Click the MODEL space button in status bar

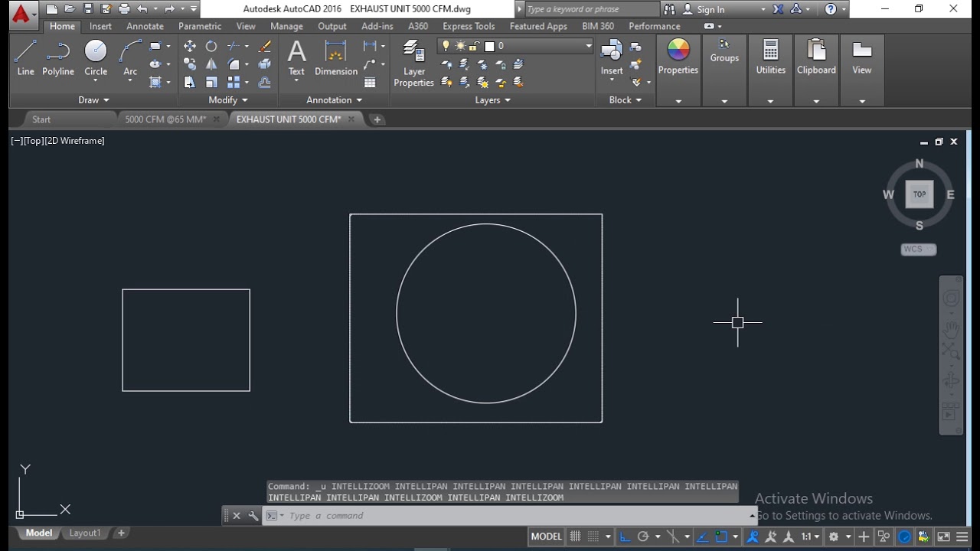pos(546,536)
